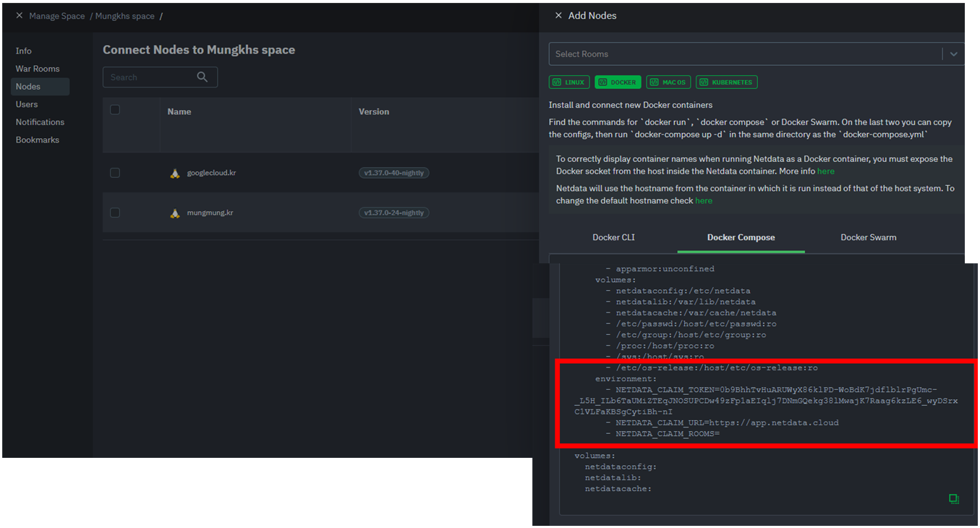Switch to the Docker Compose tab
The image size is (980, 528).
point(741,237)
